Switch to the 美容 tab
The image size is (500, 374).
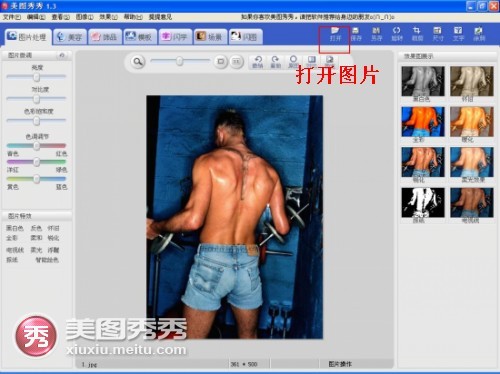(70, 37)
